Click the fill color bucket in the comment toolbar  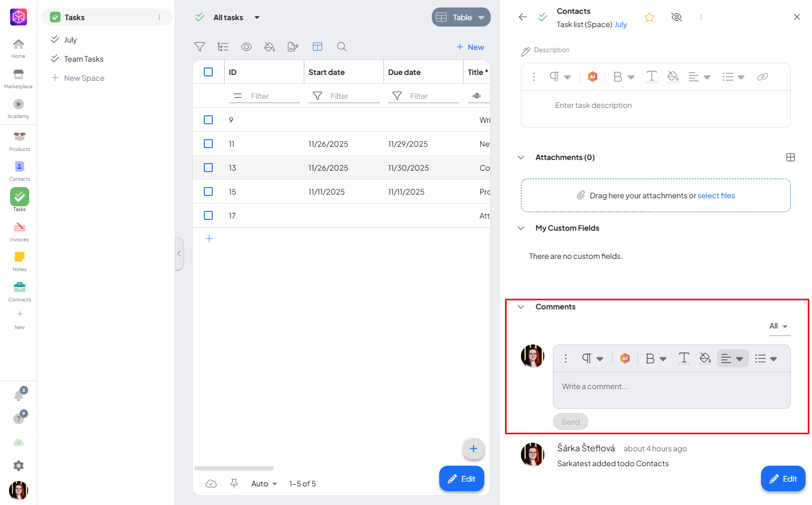click(705, 358)
